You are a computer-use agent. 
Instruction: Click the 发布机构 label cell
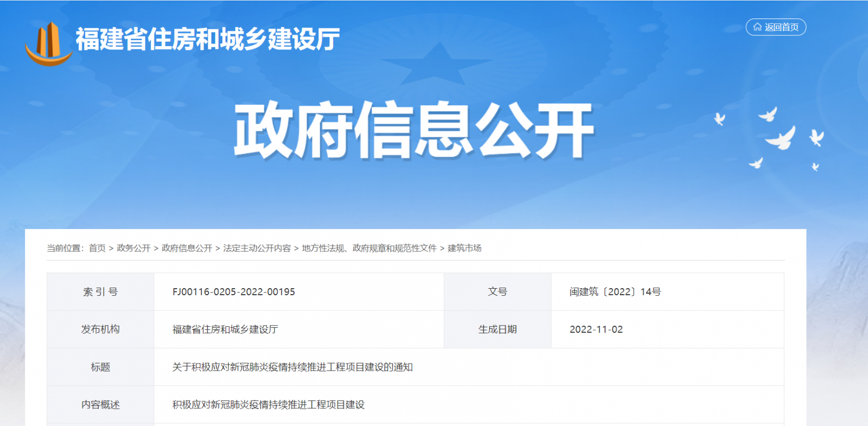point(100,329)
